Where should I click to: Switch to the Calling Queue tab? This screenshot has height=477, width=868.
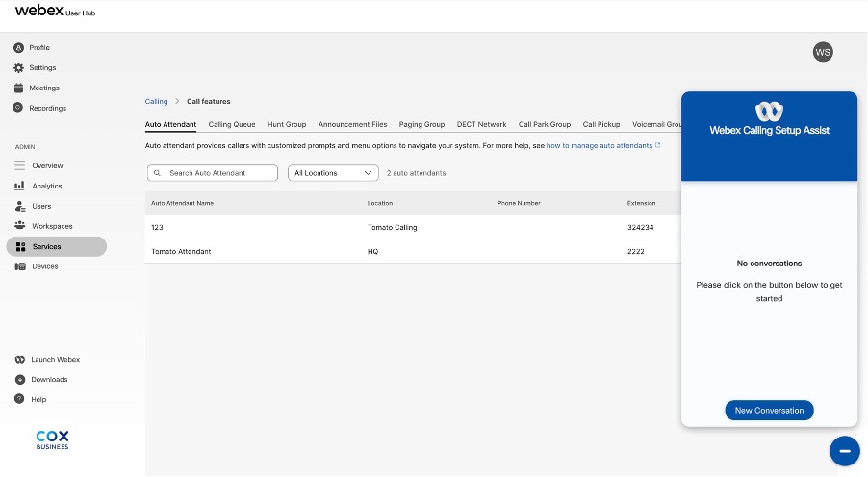click(x=232, y=124)
